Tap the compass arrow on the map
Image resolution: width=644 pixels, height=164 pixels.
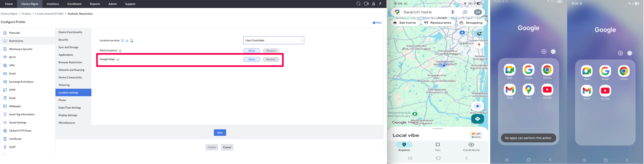coord(479,45)
